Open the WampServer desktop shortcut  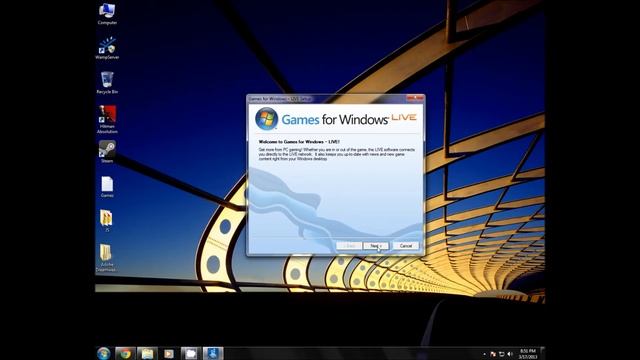pos(107,48)
